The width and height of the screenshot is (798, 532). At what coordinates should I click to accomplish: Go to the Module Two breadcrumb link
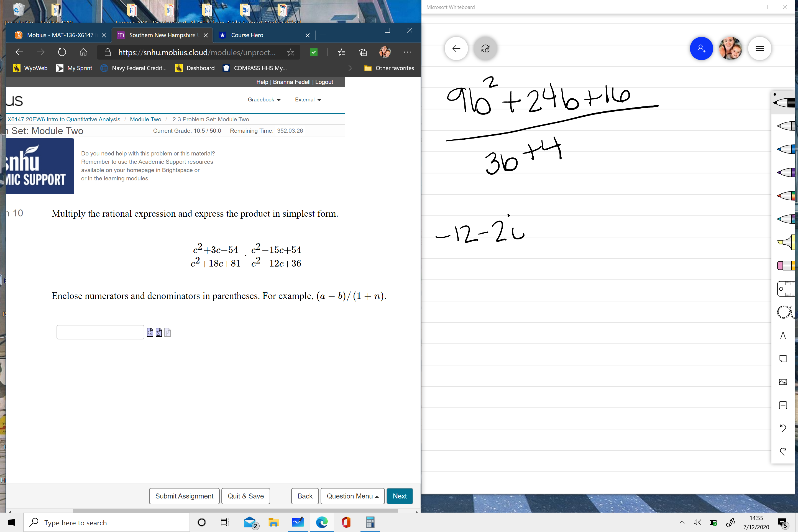[x=145, y=119]
